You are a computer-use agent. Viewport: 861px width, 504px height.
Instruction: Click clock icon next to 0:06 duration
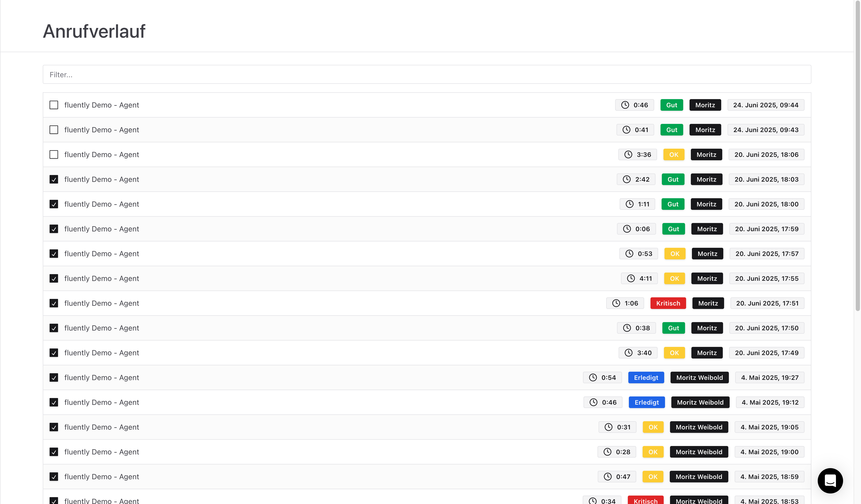(626, 229)
